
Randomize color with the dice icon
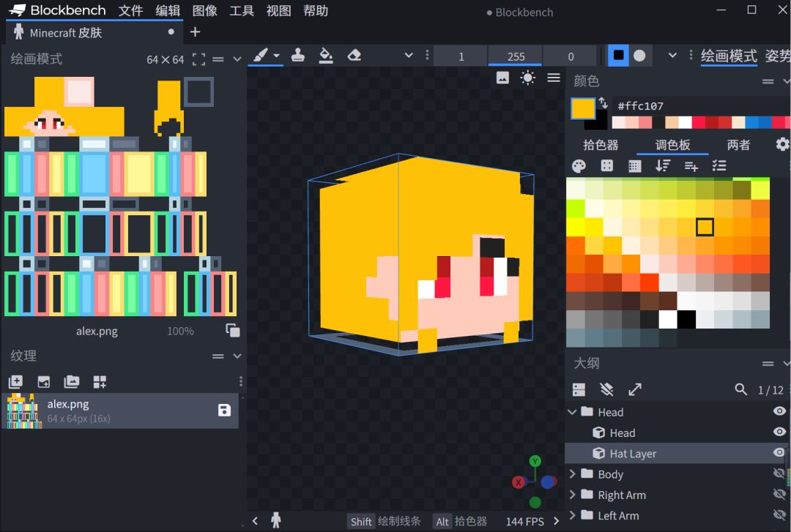click(x=606, y=166)
